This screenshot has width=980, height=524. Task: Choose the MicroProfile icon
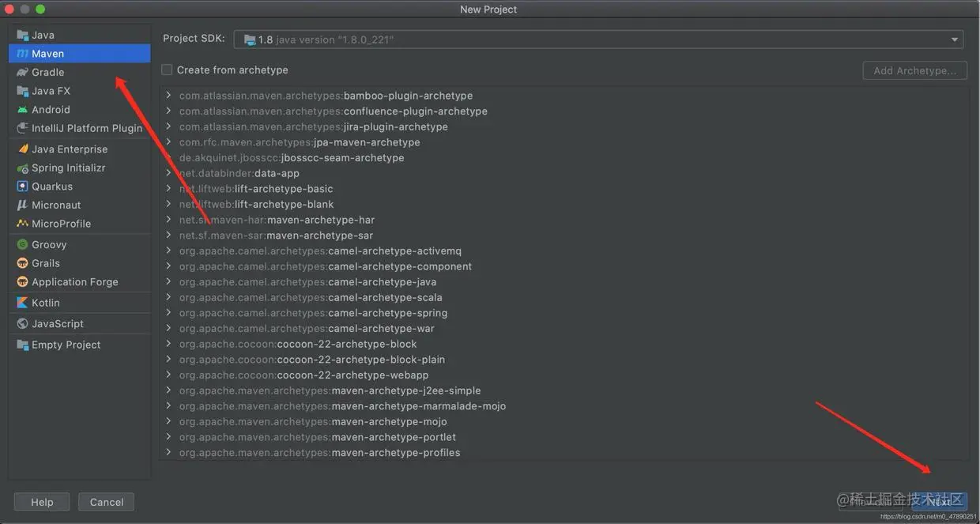22,224
